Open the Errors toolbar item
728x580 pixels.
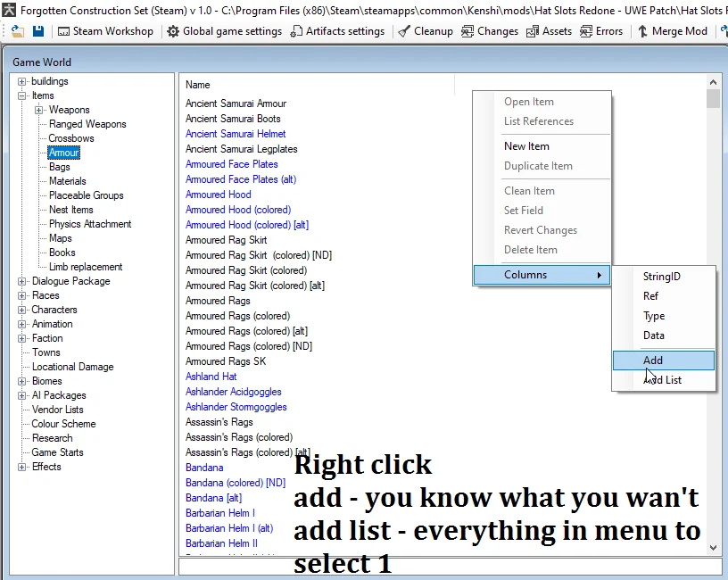coord(601,31)
